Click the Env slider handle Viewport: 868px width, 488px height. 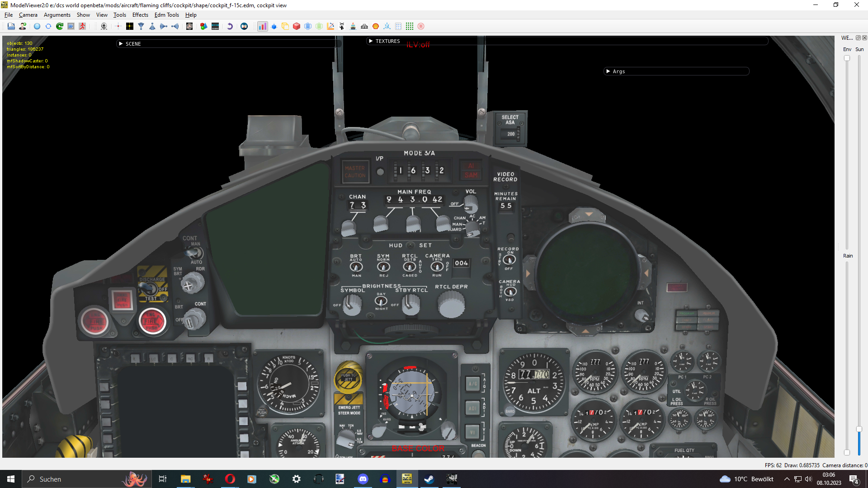point(847,58)
